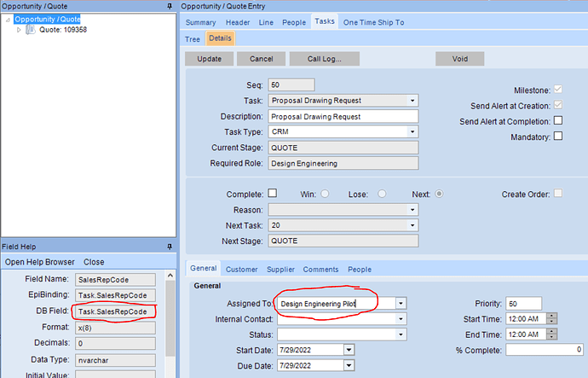Click the Next Stage field
The width and height of the screenshot is (588, 378).
343,241
